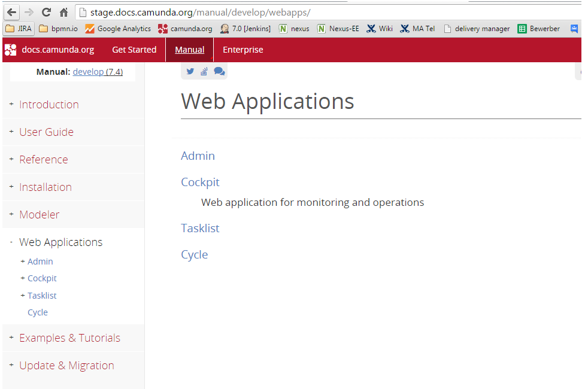This screenshot has width=588, height=389.
Task: Open Installation in sidebar
Action: [x=46, y=187]
